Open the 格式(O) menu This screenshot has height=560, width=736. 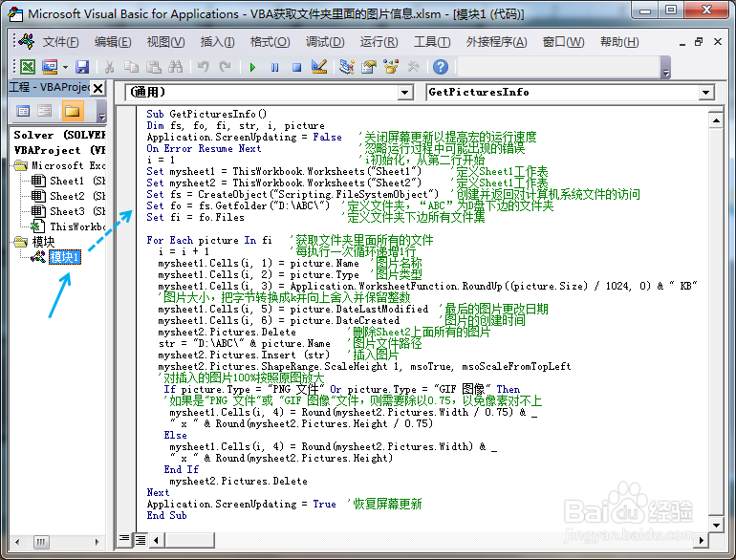pyautogui.click(x=270, y=42)
